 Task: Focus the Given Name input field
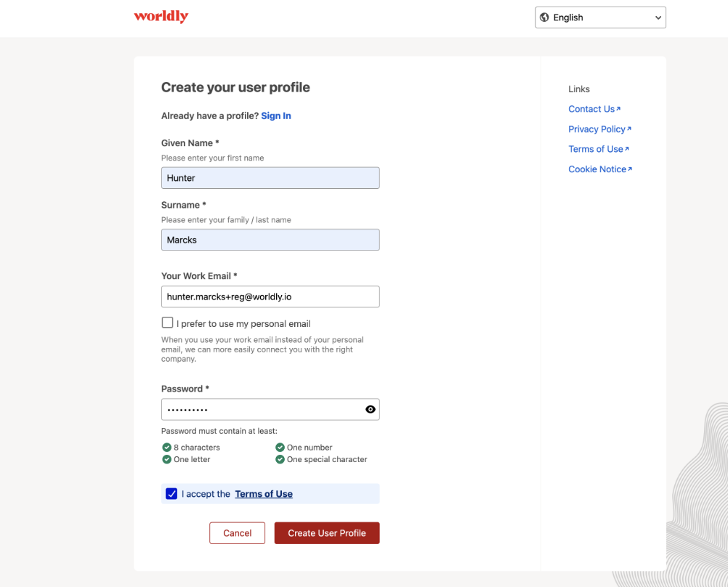(270, 178)
